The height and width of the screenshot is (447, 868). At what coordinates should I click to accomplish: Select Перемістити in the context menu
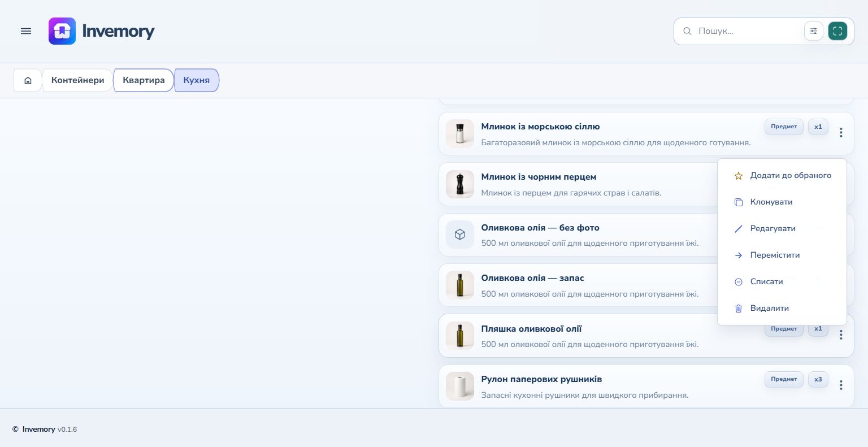coord(782,255)
